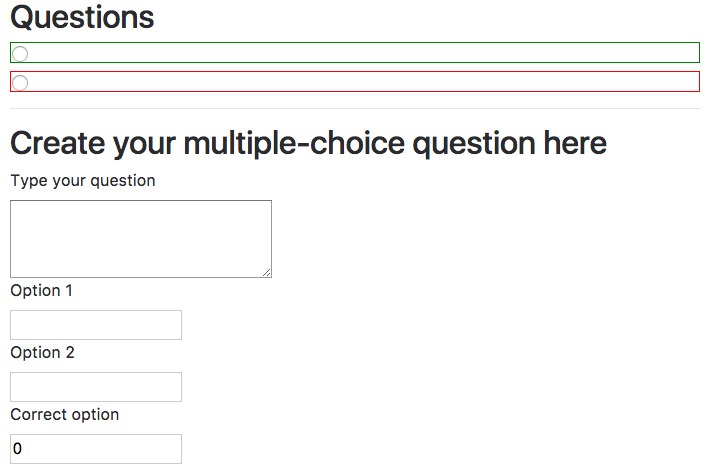The width and height of the screenshot is (718, 470).
Task: Click the "Type your question" label
Action: tap(83, 181)
